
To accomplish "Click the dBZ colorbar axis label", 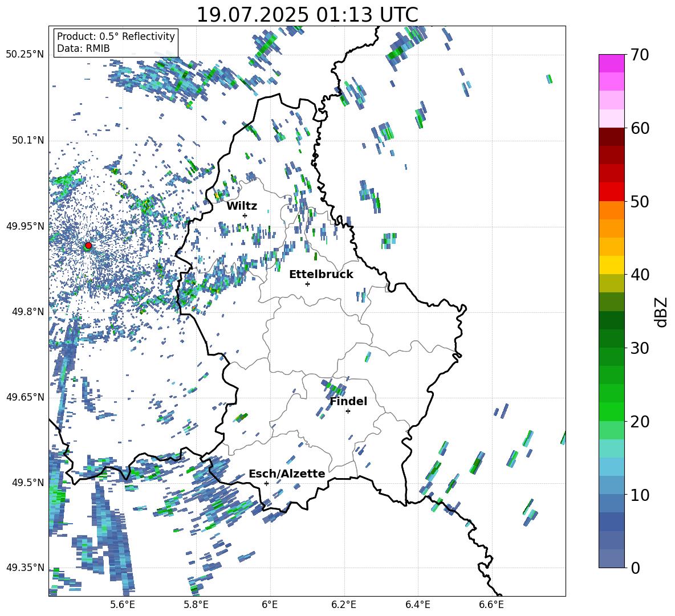I will pyautogui.click(x=662, y=312).
